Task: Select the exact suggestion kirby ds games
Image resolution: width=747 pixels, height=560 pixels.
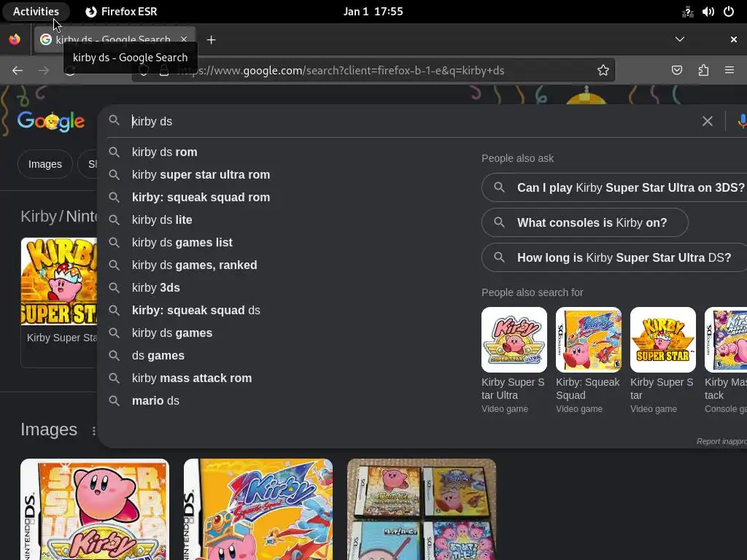Action: pos(172,332)
